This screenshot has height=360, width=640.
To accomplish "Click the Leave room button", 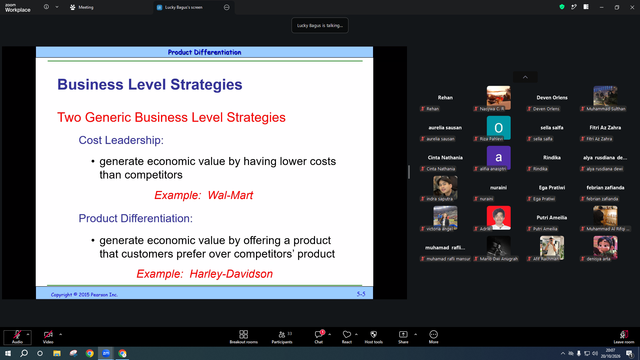I will coord(624,337).
